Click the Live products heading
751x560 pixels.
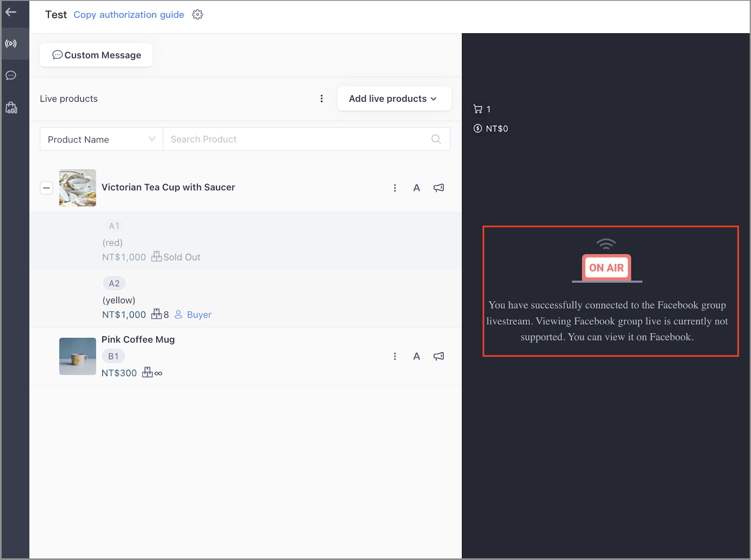point(69,98)
